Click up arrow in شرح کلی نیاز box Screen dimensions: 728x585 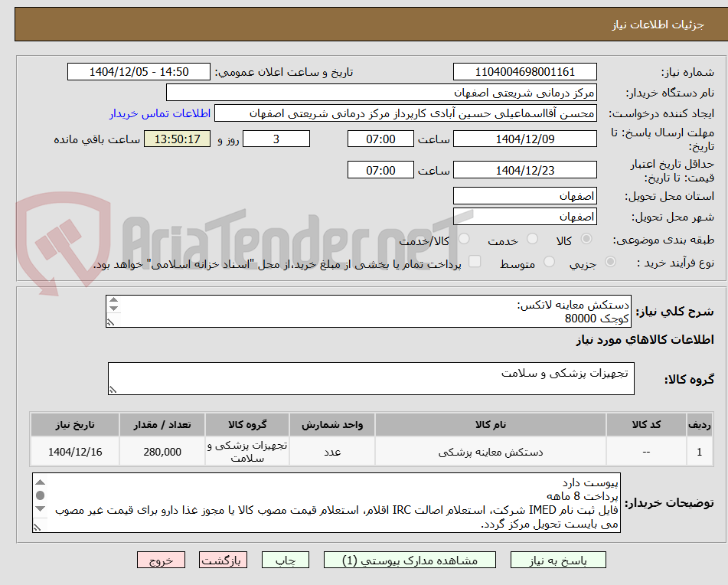pos(114,300)
